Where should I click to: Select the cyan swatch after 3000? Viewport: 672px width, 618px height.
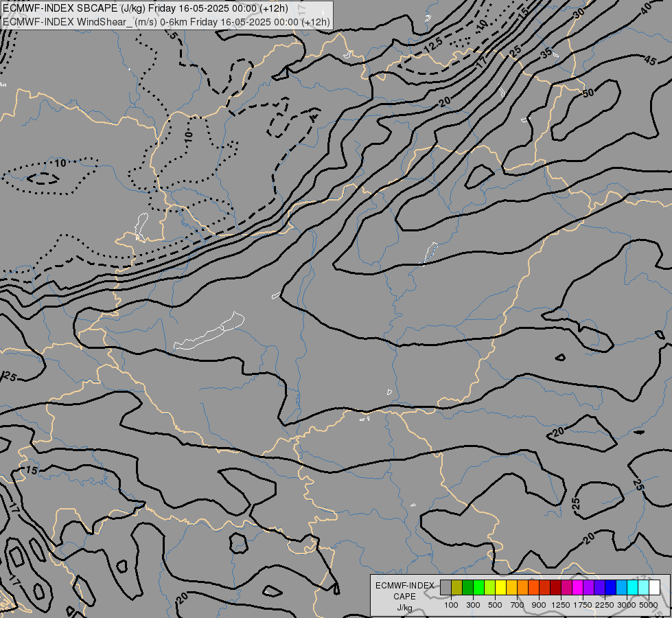(x=632, y=587)
